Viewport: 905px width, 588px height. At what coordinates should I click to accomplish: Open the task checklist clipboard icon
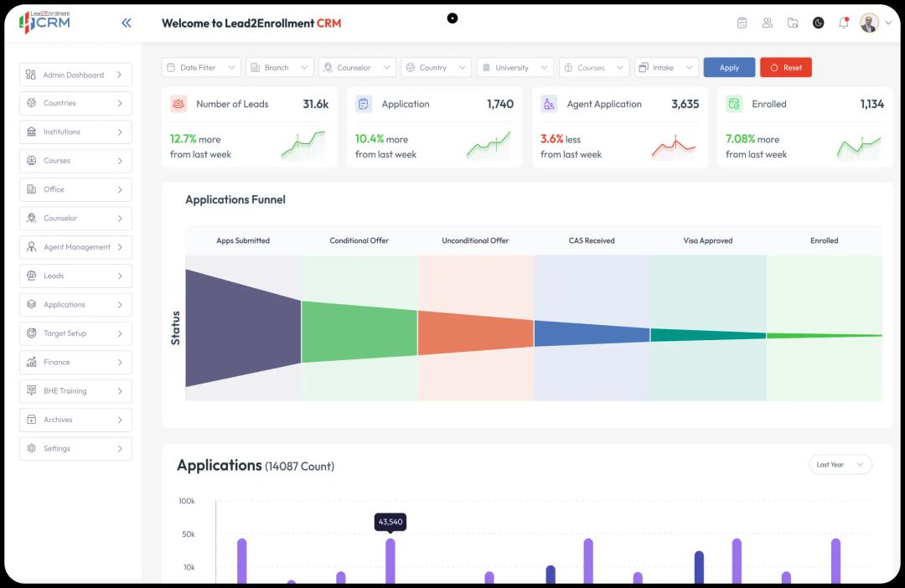click(742, 23)
